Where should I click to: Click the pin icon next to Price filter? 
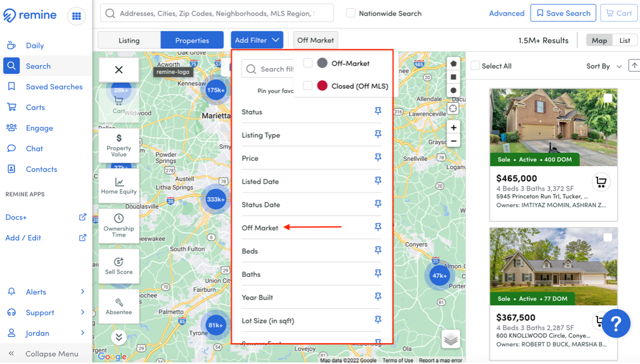378,158
